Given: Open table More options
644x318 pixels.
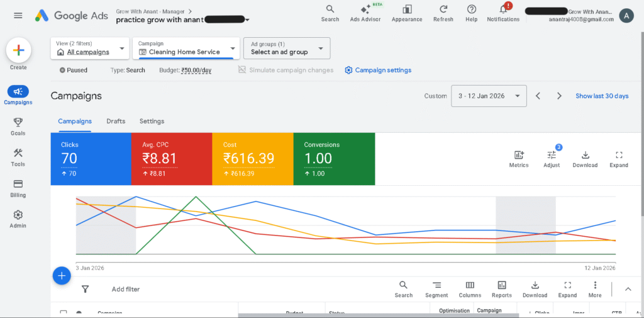Looking at the screenshot, I should pyautogui.click(x=595, y=290).
